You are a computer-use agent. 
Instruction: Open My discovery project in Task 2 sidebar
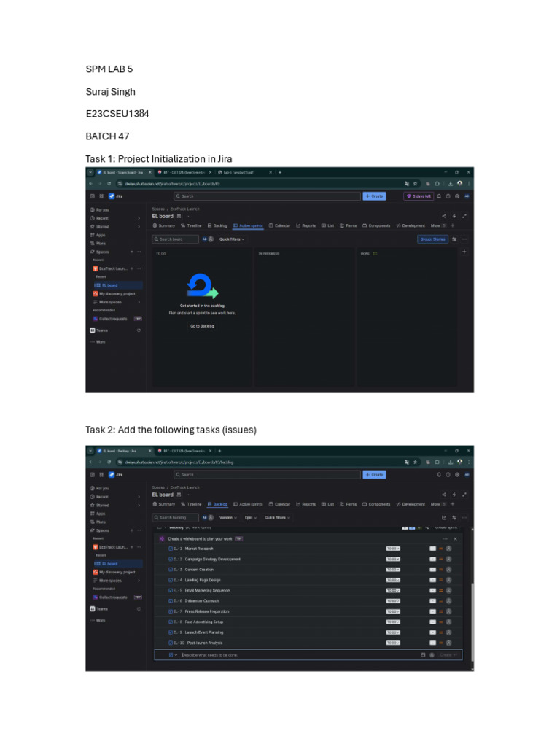click(x=114, y=572)
